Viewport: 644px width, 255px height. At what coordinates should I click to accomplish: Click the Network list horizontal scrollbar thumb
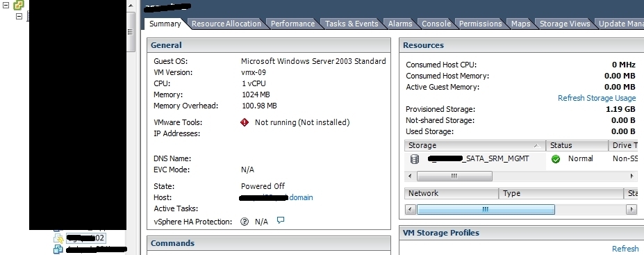point(486,209)
